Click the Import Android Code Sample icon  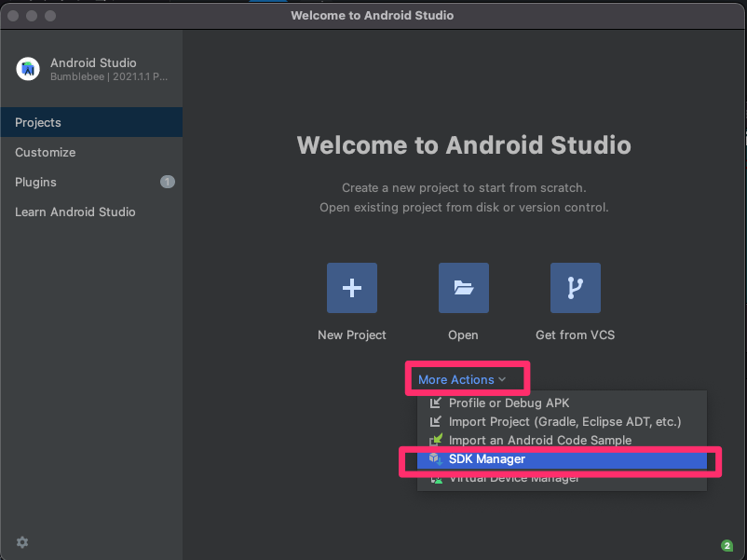435,440
